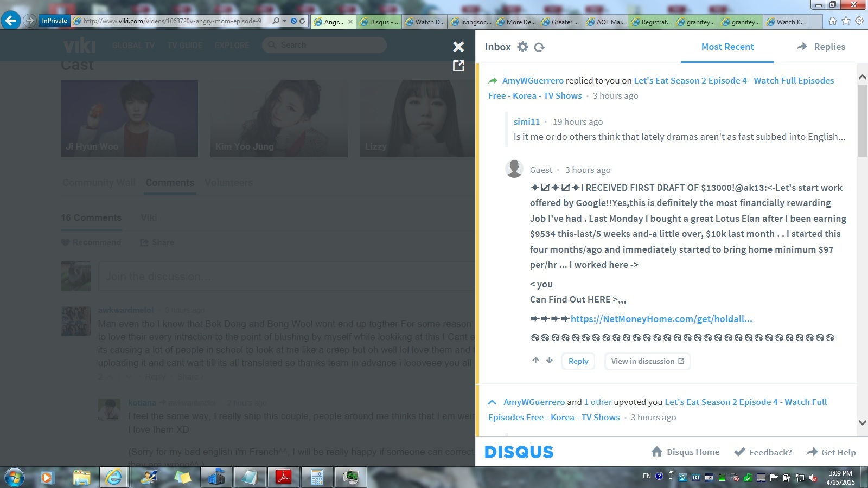
Task: Select the Volunteers tab
Action: [229, 183]
